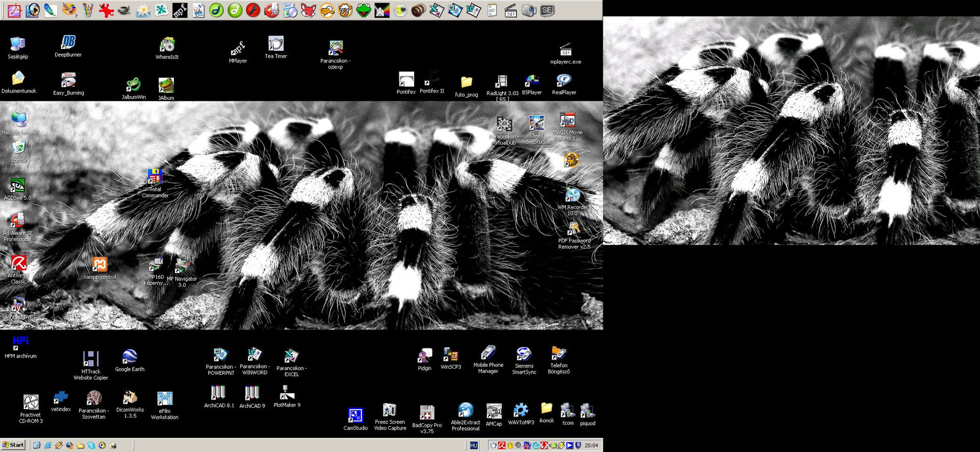Open DeepBurner desktop shortcut
This screenshot has height=452, width=980.
[68, 46]
